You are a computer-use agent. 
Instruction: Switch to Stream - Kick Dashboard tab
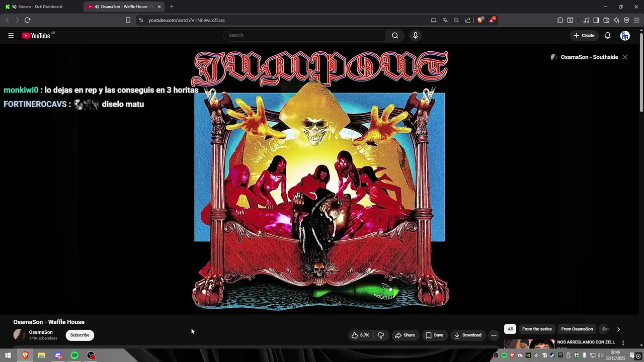click(40, 7)
